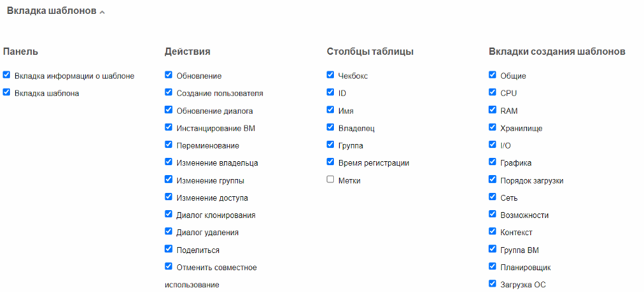Toggle the Хранилище tab checkbox

click(x=493, y=127)
